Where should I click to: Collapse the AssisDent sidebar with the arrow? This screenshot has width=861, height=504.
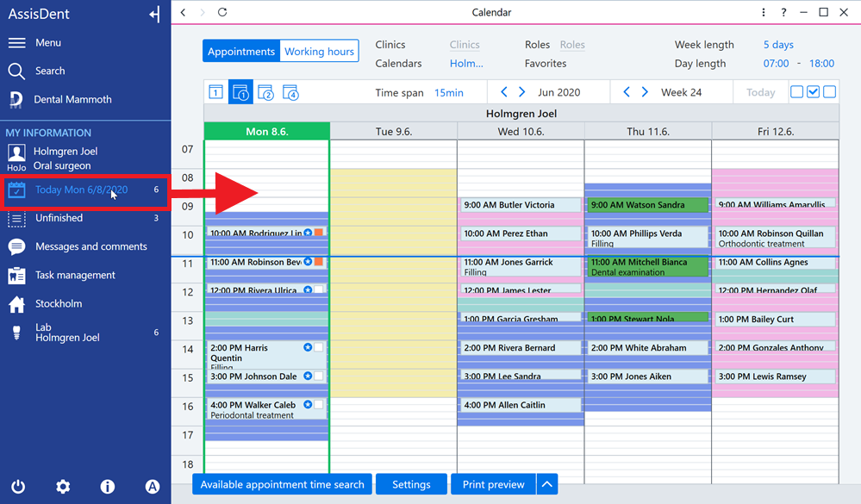click(x=154, y=15)
